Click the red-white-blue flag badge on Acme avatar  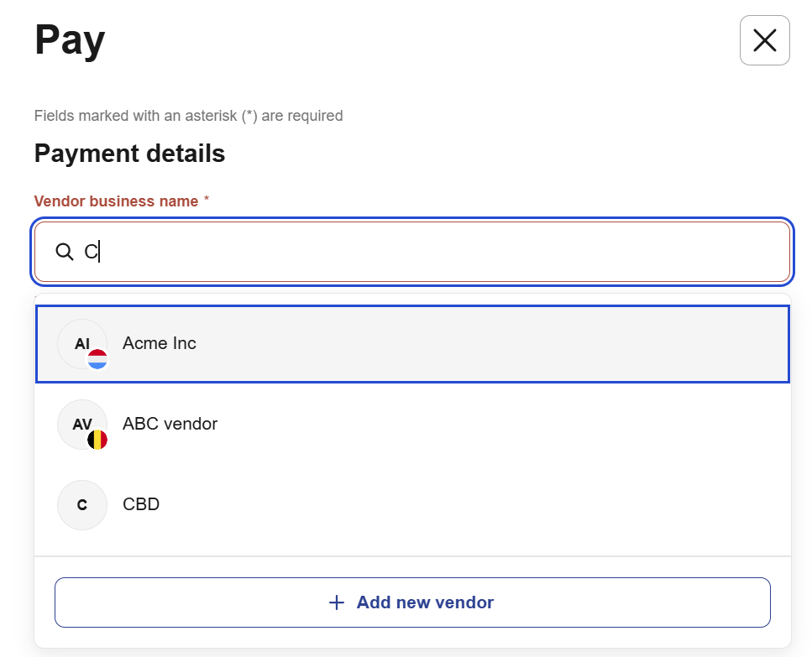click(97, 359)
